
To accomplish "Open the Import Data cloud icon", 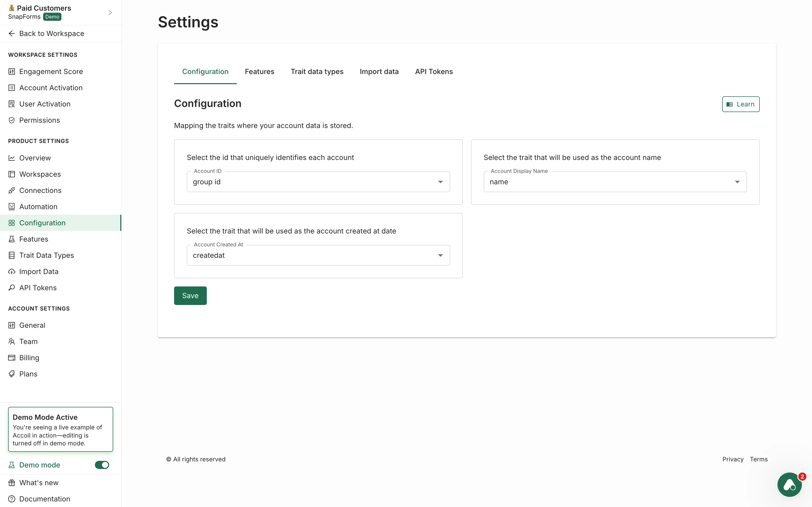I will tap(12, 271).
